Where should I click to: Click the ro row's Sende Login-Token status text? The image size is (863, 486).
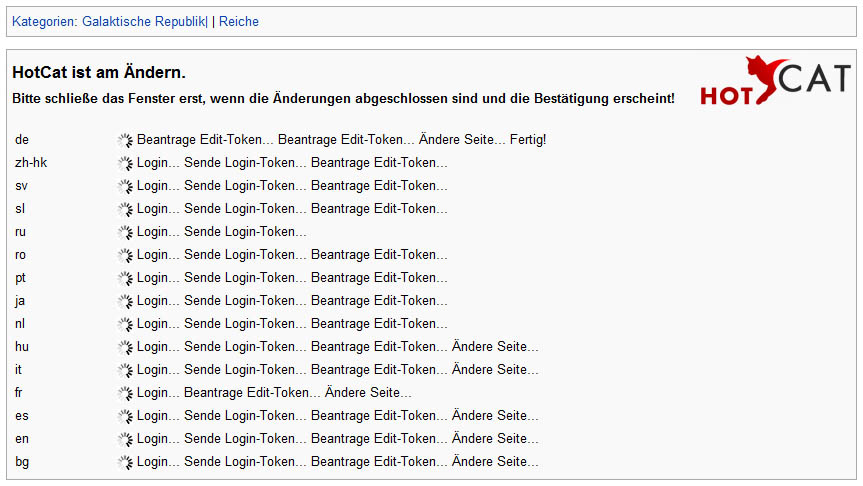pyautogui.click(x=245, y=255)
